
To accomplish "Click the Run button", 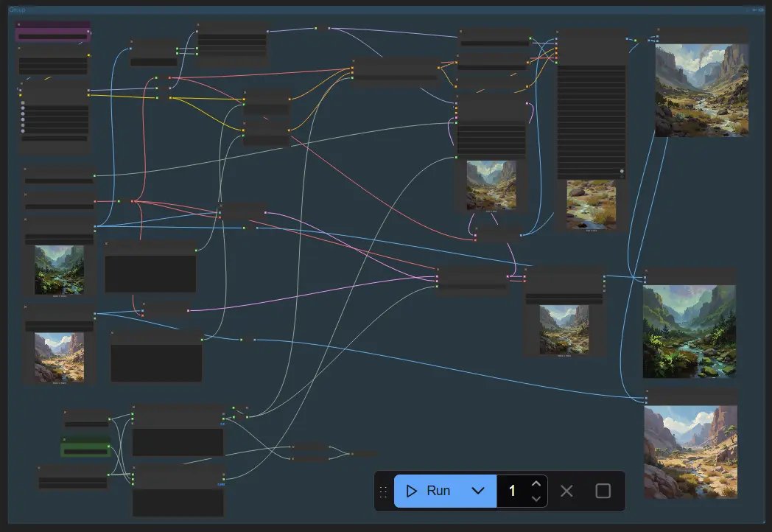I will [427, 491].
